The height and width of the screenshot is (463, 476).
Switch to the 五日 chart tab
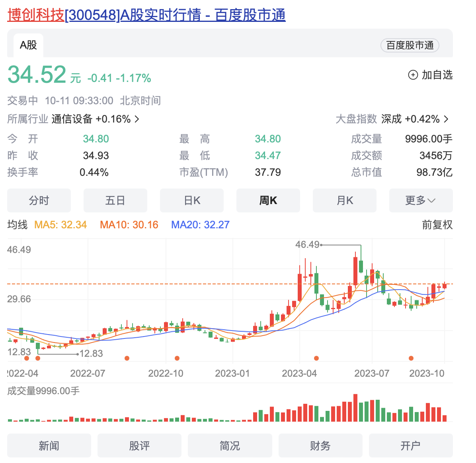115,200
